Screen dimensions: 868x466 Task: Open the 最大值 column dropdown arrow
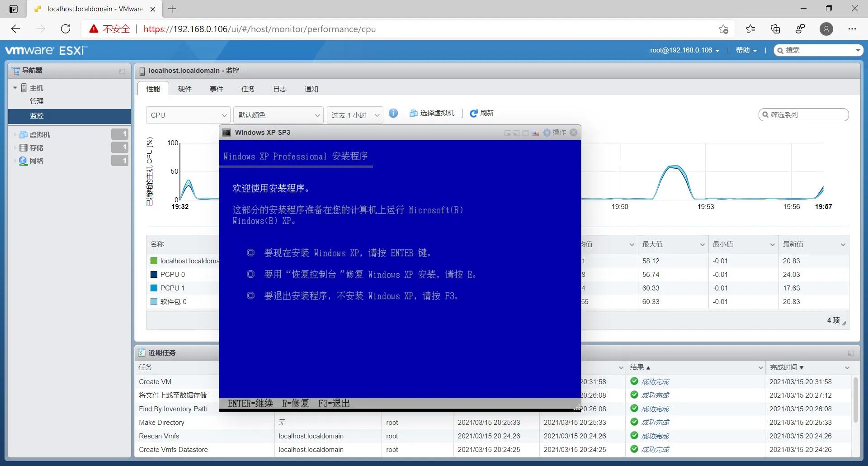702,245
